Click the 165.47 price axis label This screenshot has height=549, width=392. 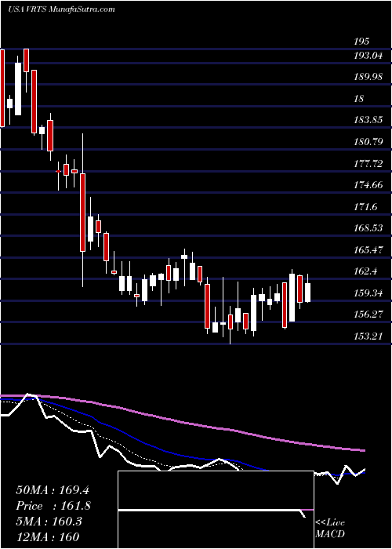(x=368, y=250)
